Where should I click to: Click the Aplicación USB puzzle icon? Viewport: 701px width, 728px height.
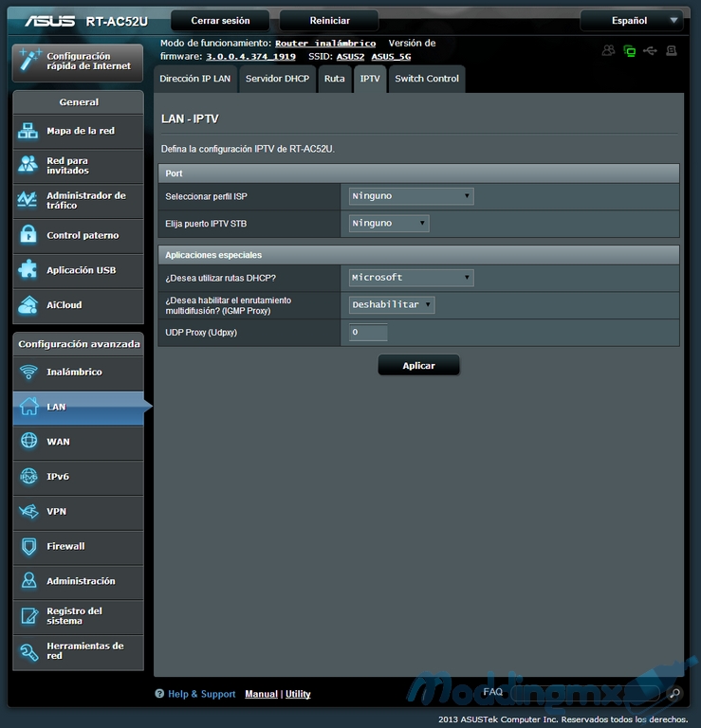28,269
